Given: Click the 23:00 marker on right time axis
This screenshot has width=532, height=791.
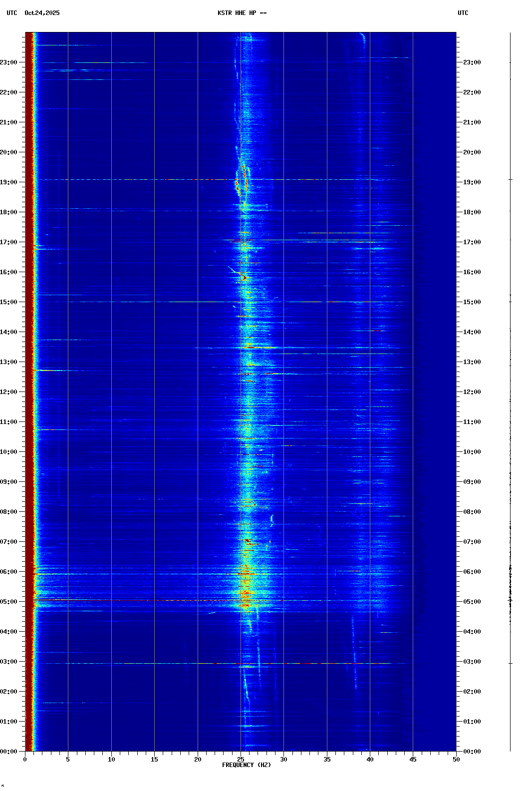Looking at the screenshot, I should [472, 62].
